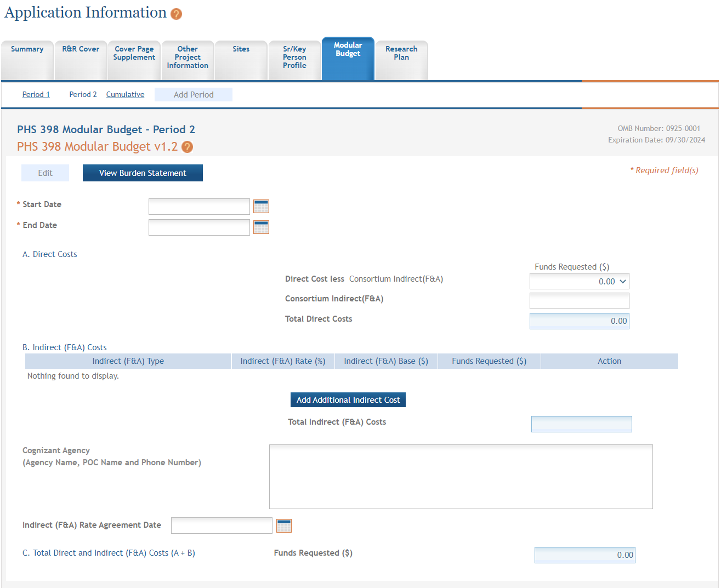The width and height of the screenshot is (721, 588).
Task: Click the Consortium Indirect(F&A) input field
Action: pos(579,301)
